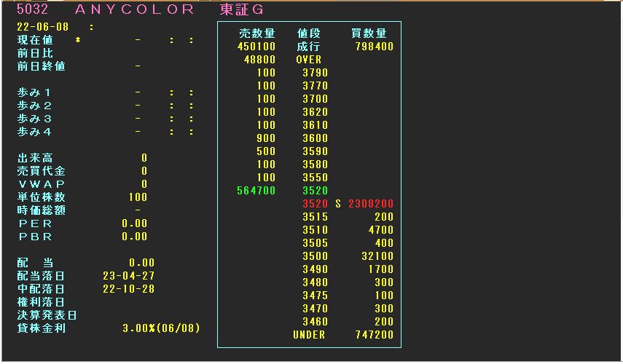Select the date 22-06-08

[x=42, y=27]
